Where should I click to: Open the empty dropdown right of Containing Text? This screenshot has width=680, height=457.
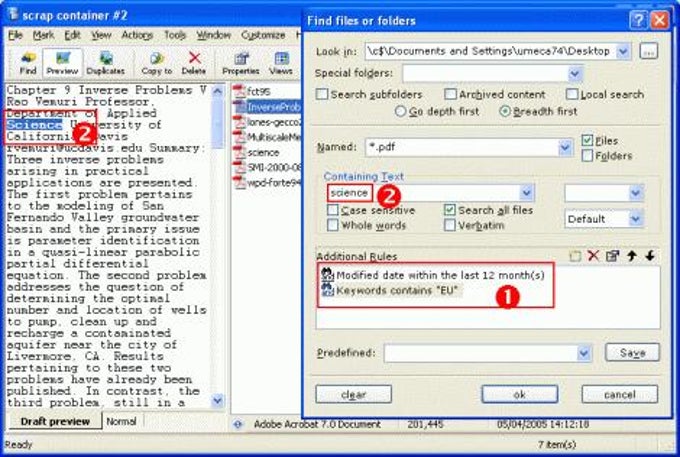pyautogui.click(x=635, y=193)
